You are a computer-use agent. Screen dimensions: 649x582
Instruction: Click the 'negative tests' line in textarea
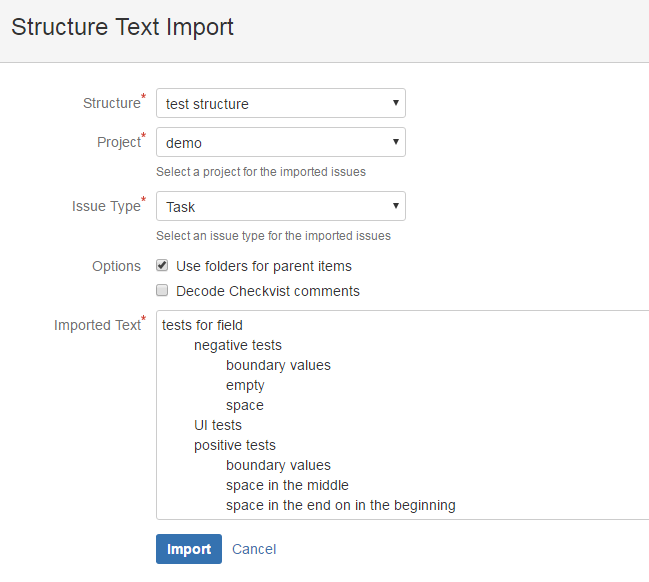237,345
